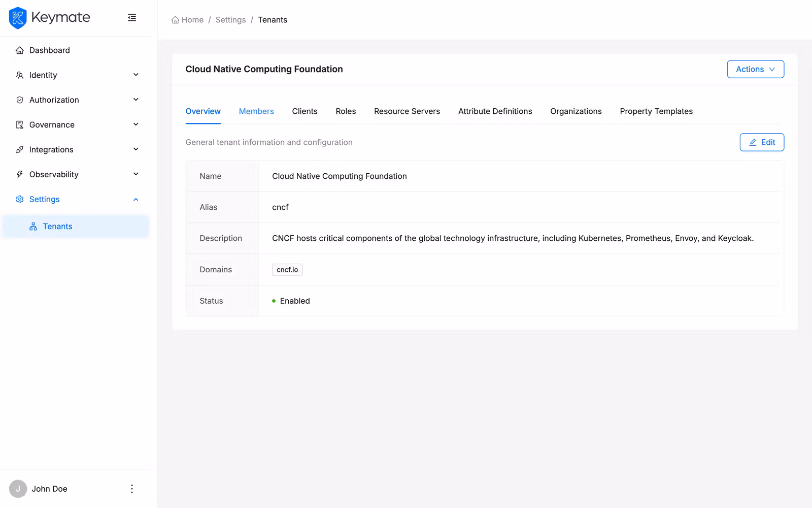Click the Authorization shield icon
This screenshot has height=508, width=812.
click(19, 100)
